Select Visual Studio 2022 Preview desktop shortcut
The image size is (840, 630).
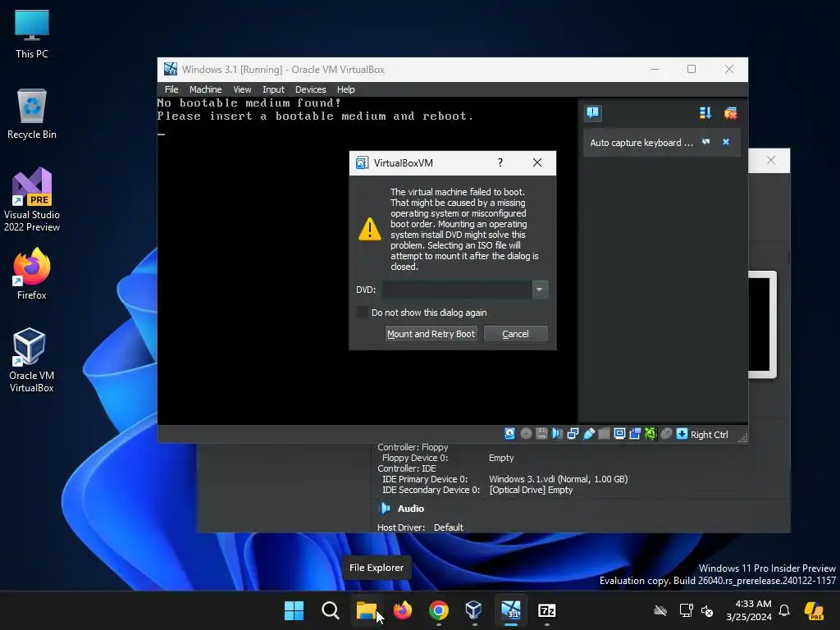32,200
